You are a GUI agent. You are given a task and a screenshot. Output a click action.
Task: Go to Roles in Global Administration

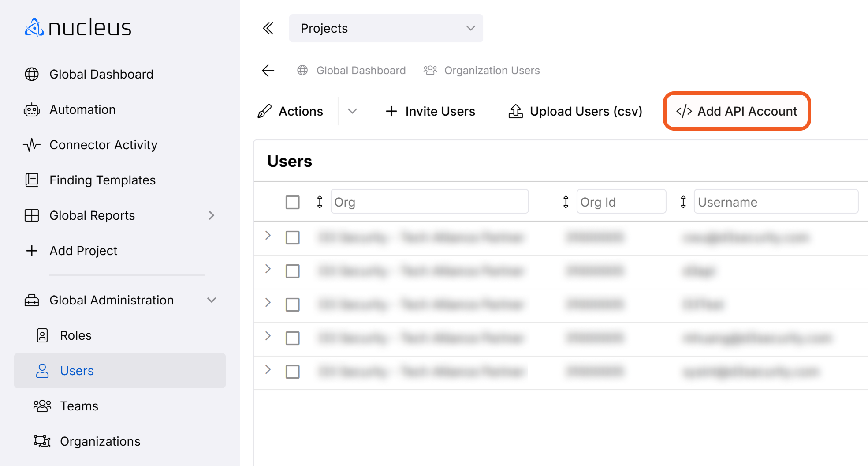point(75,335)
